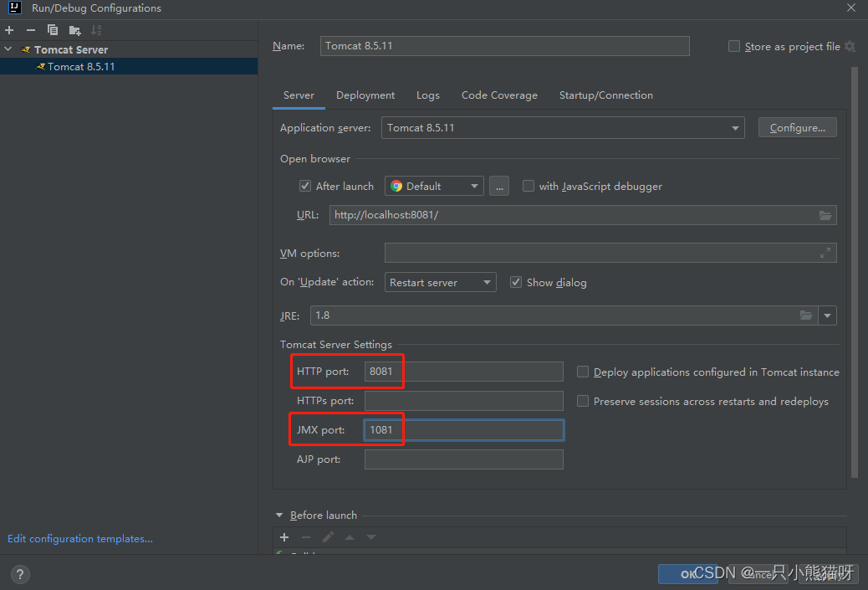Enable Preserve sessions across restarts and redeploys
The width and height of the screenshot is (868, 590).
[x=583, y=401]
